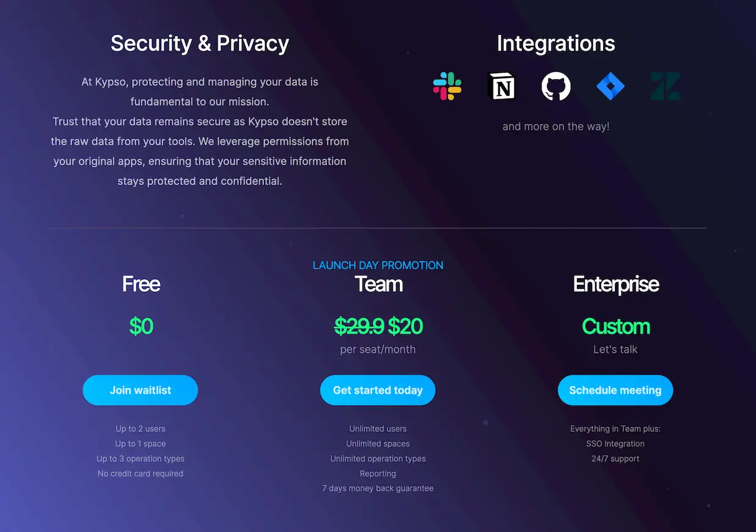The height and width of the screenshot is (532, 756).
Task: Click 'and more on the way!' text
Action: 556,126
